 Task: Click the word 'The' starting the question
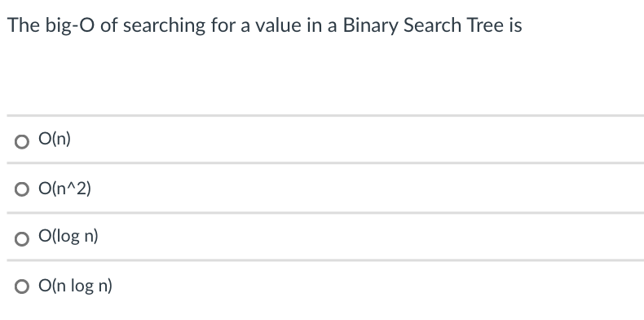pos(24,24)
